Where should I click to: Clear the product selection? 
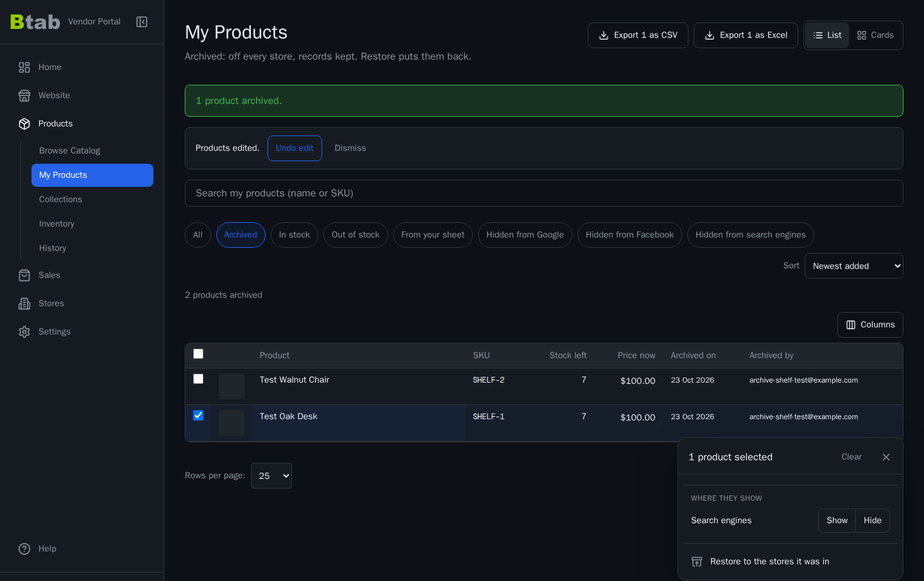(851, 457)
